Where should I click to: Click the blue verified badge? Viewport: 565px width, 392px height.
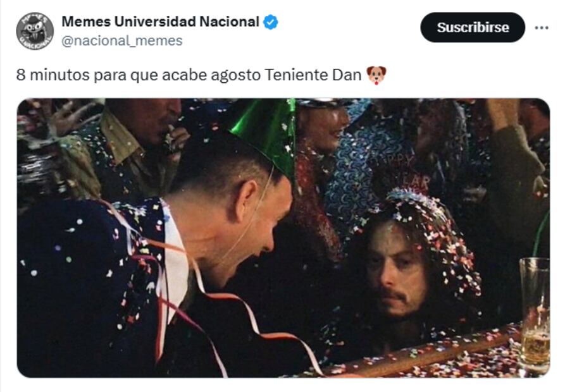pyautogui.click(x=270, y=22)
